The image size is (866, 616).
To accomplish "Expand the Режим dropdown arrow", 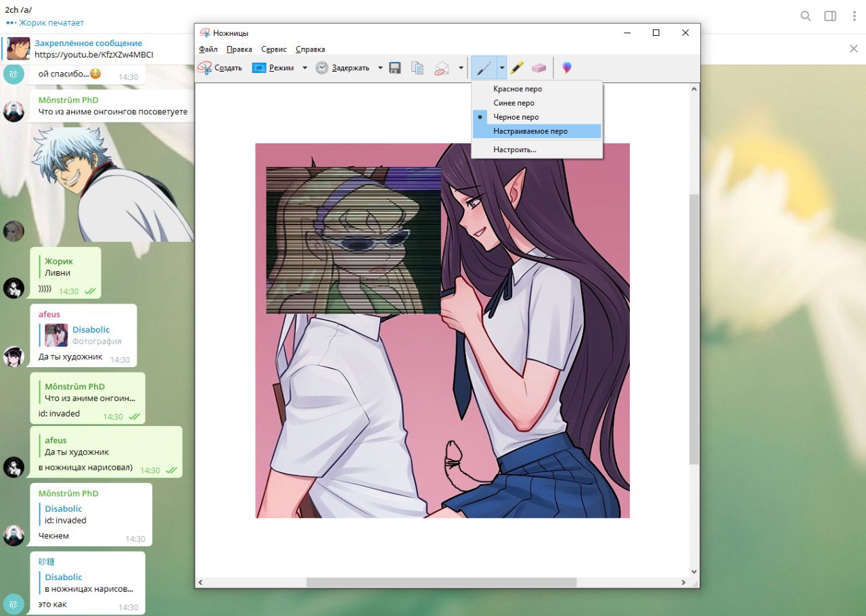I will click(304, 68).
